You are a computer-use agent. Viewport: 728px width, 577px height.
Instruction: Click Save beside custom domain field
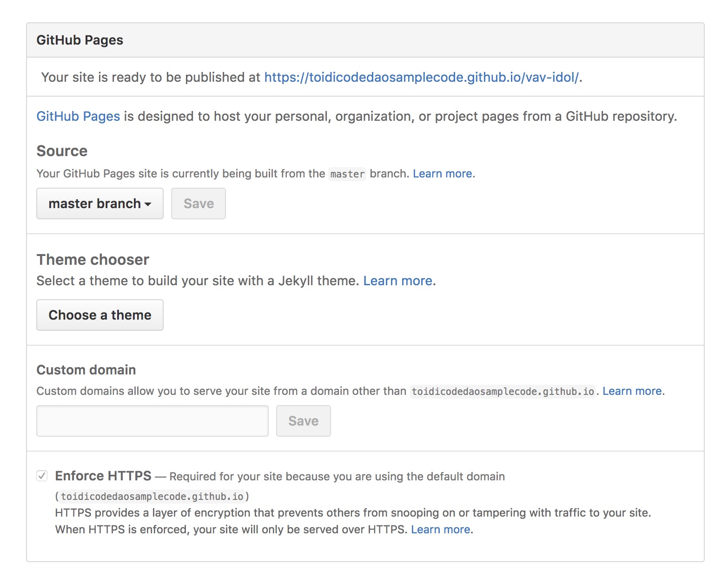pyautogui.click(x=304, y=421)
